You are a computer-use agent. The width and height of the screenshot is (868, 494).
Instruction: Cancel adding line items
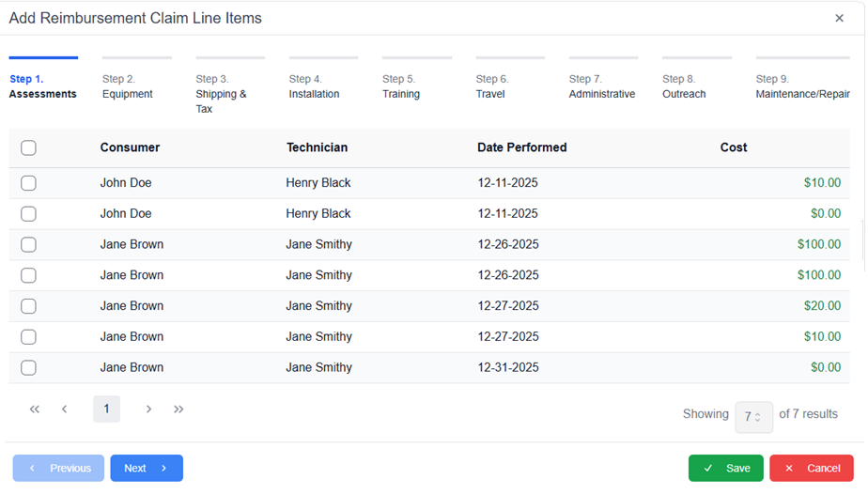(812, 469)
